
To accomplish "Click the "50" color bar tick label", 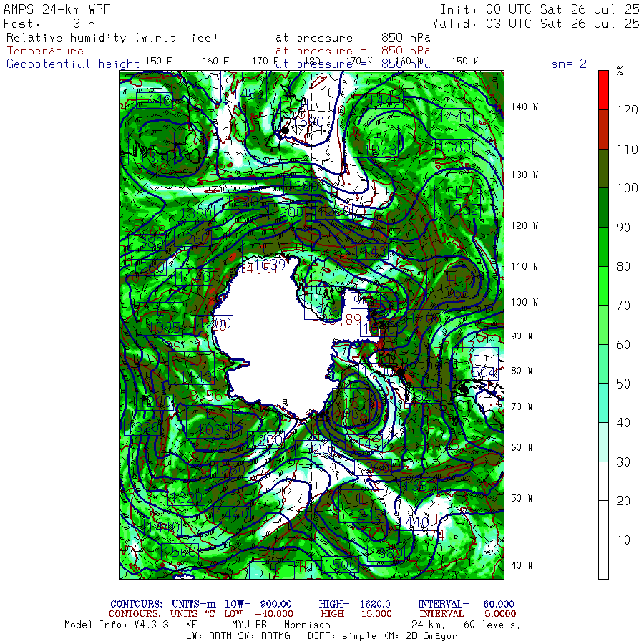I will [623, 384].
